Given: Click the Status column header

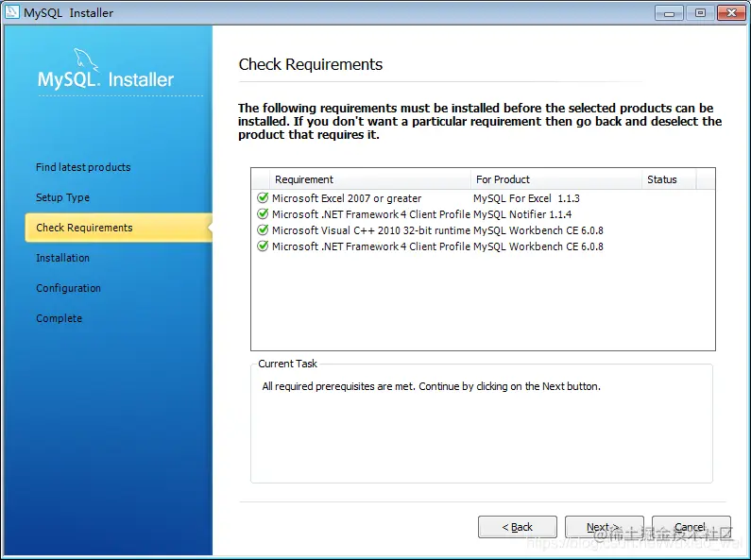Looking at the screenshot, I should (x=669, y=179).
